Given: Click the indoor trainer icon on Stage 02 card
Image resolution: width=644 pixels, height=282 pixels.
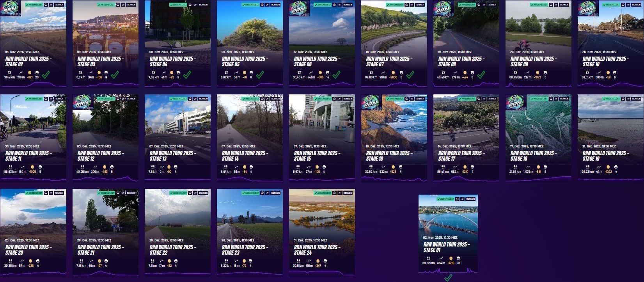Looking at the screenshot, I should (x=46, y=5).
